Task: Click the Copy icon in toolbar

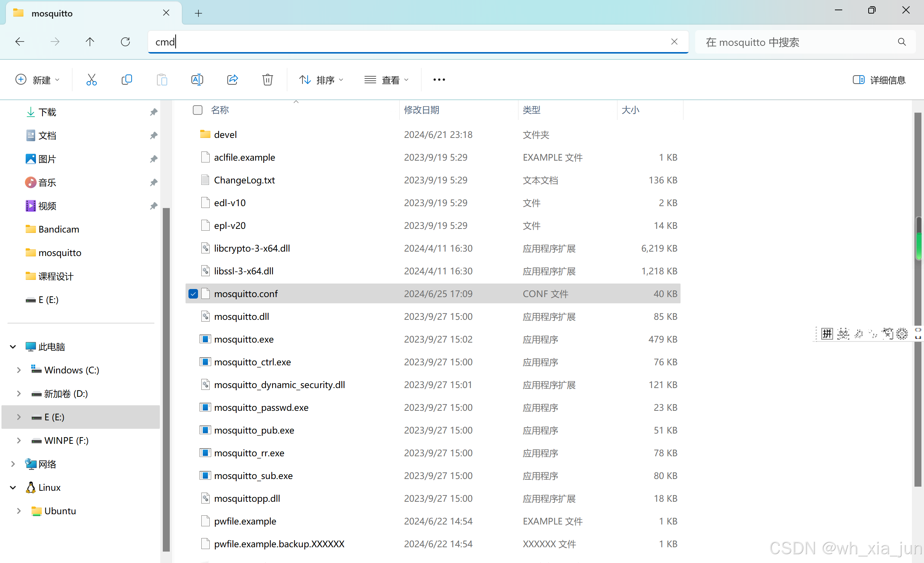Action: pyautogui.click(x=127, y=80)
